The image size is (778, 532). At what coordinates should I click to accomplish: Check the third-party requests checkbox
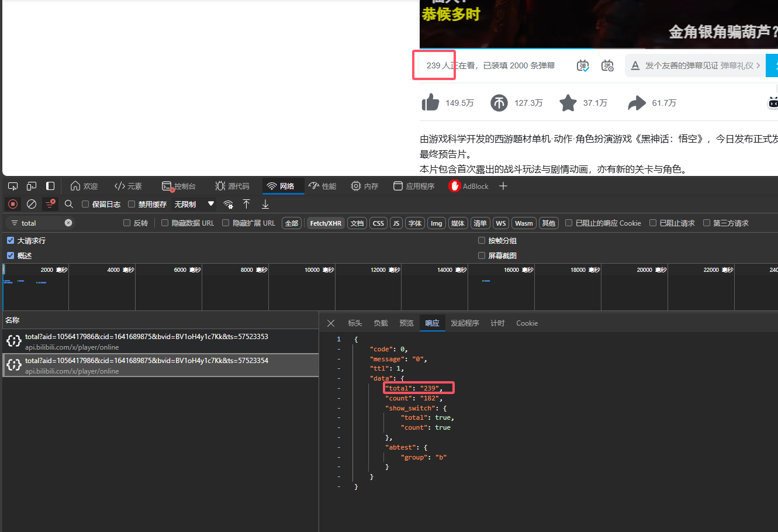(707, 223)
